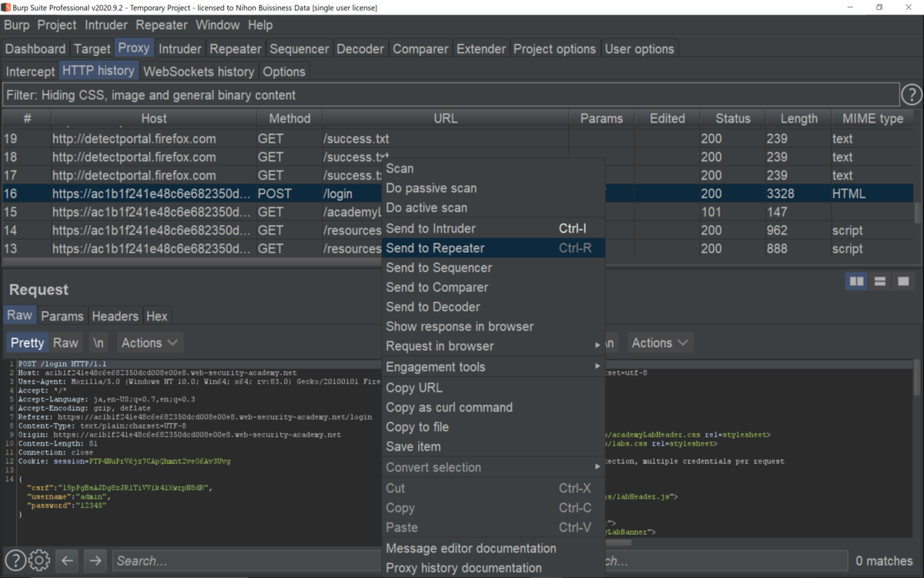Expand Request in browser submenu
The width and height of the screenshot is (924, 578).
coord(494,346)
